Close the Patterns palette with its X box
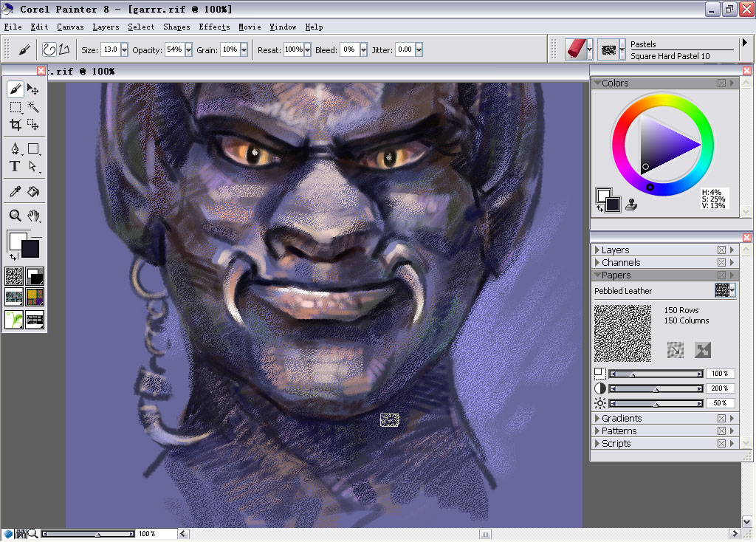The width and height of the screenshot is (756, 542). pos(721,430)
